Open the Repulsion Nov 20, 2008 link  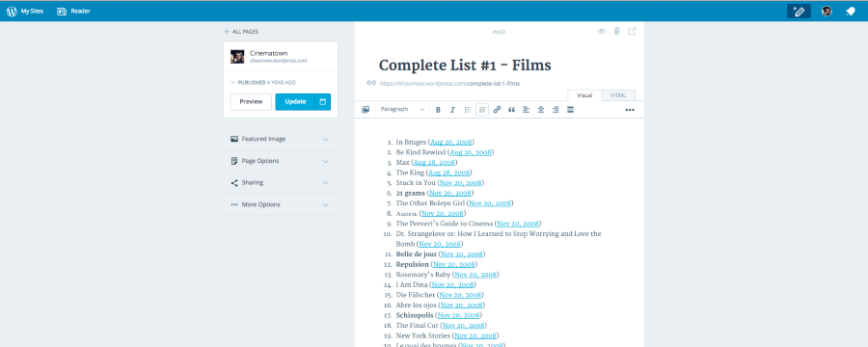[454, 264]
